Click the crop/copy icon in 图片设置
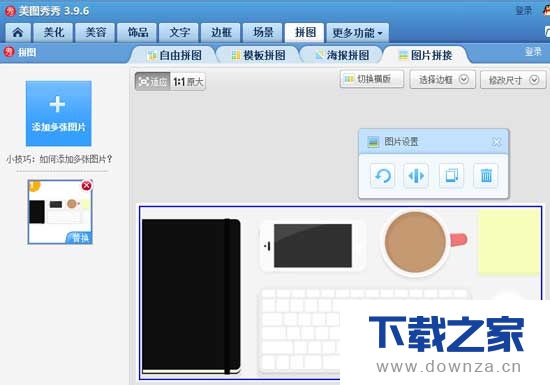Viewport: 550px width, 385px height. (x=451, y=175)
